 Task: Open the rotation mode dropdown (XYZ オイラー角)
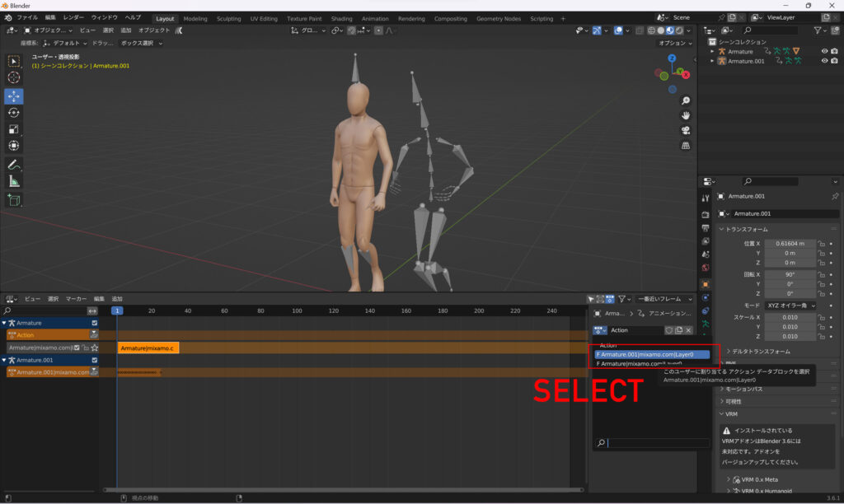(x=790, y=306)
